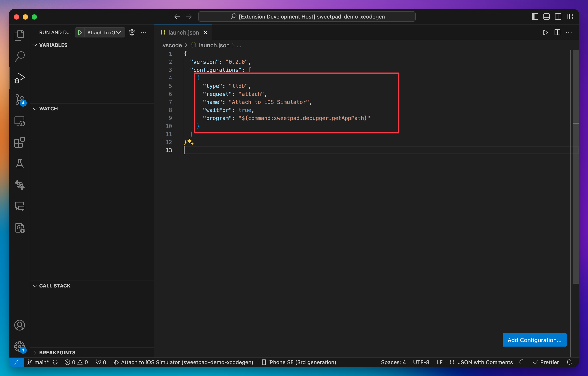
Task: Open the SweetPad extension panel
Action: point(20,185)
